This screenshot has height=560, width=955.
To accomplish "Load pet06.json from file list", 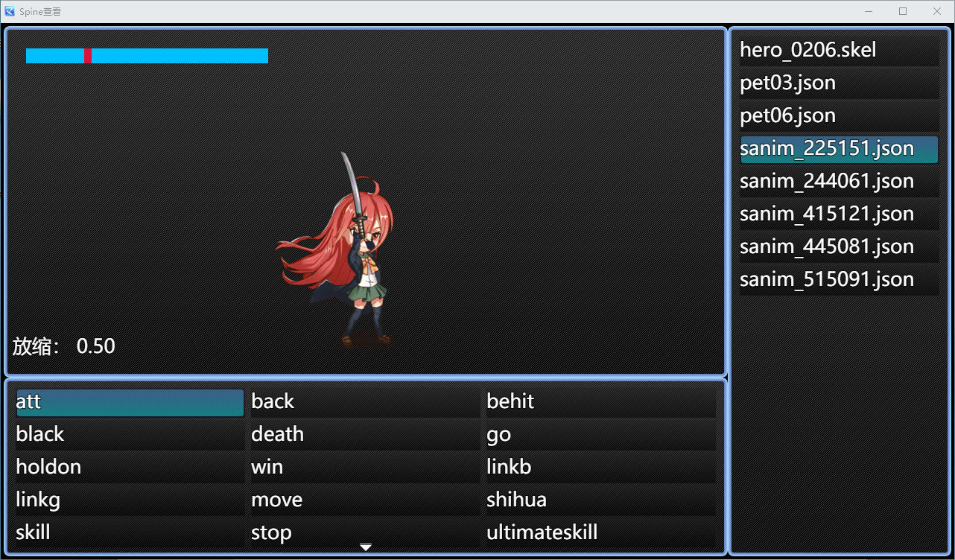I will point(839,116).
